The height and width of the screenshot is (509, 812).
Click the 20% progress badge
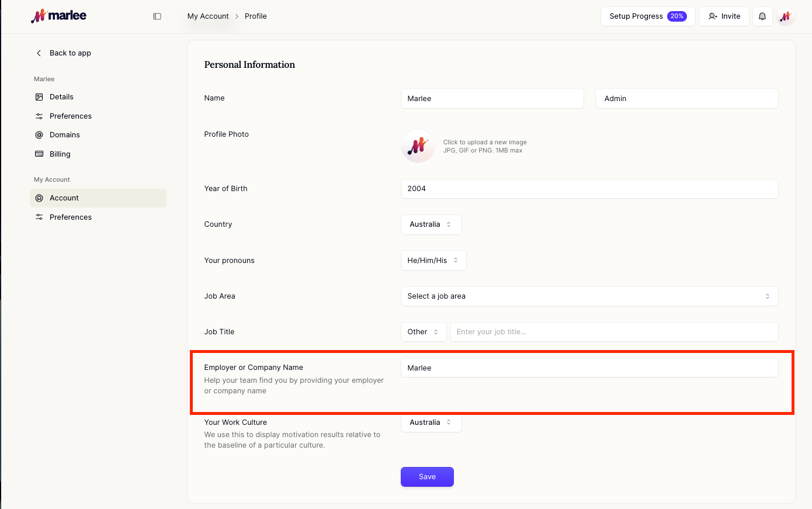[x=677, y=16]
